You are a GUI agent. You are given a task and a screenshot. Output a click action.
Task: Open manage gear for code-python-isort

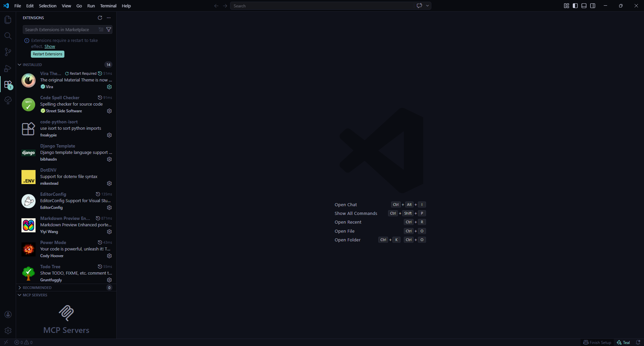(x=109, y=135)
